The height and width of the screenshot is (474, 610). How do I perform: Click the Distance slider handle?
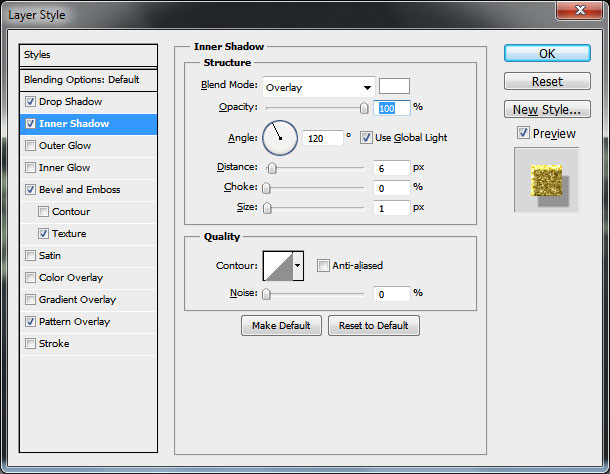272,168
